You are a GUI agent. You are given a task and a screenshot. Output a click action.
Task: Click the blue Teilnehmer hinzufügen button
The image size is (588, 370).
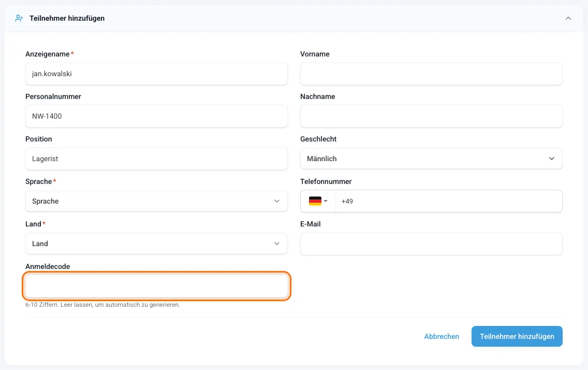pos(517,336)
